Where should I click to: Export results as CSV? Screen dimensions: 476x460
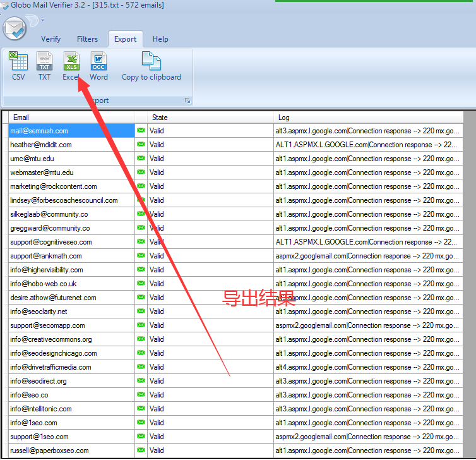tap(18, 66)
